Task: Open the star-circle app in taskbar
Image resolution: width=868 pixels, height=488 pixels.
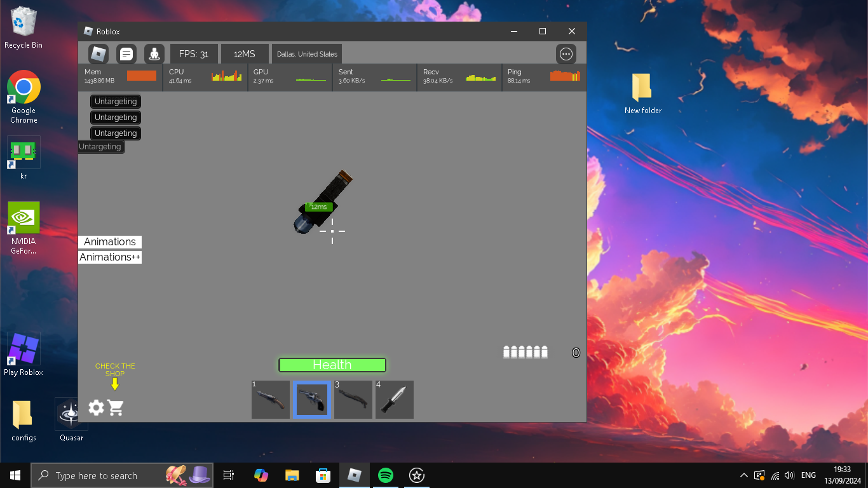Action: 416,475
